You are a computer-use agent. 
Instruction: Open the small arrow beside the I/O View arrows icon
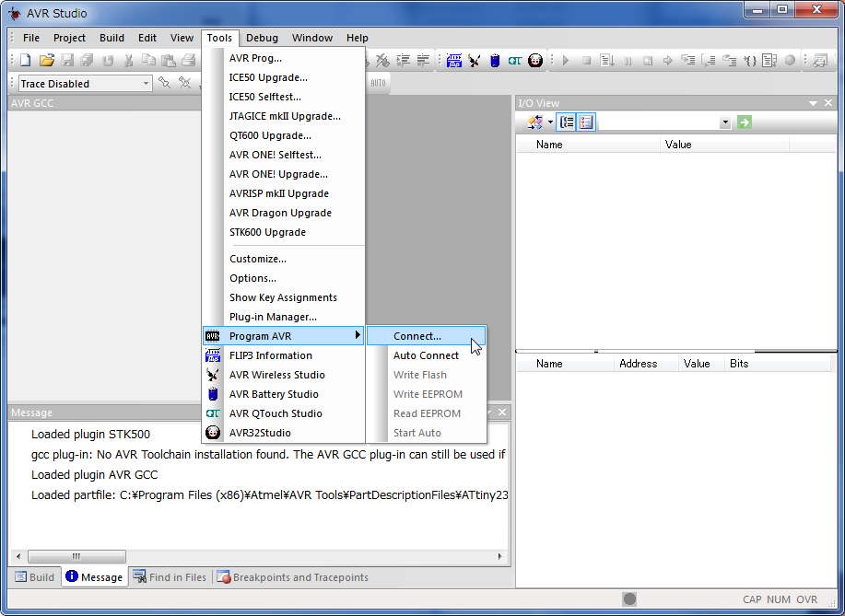tap(550, 122)
